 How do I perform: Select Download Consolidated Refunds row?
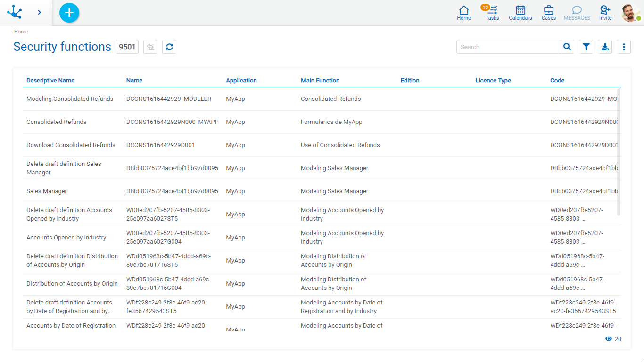(322, 145)
